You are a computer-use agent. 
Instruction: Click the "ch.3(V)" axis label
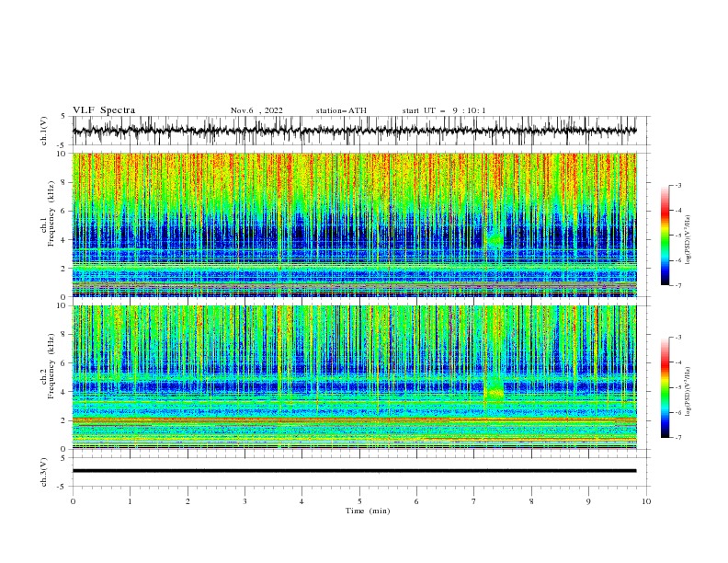pyautogui.click(x=44, y=472)
